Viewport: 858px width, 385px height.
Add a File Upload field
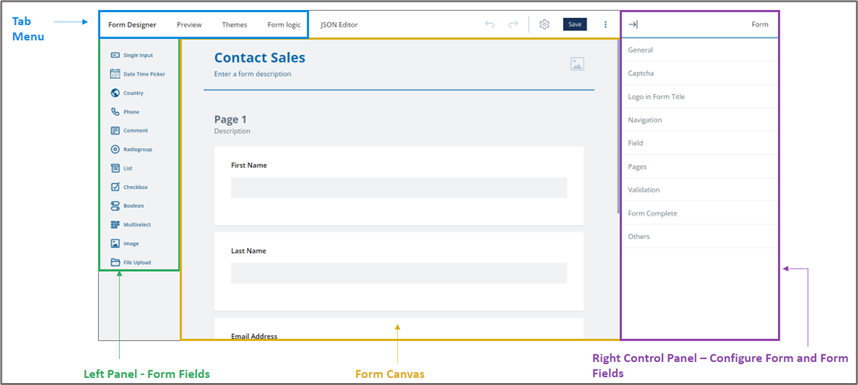[131, 262]
